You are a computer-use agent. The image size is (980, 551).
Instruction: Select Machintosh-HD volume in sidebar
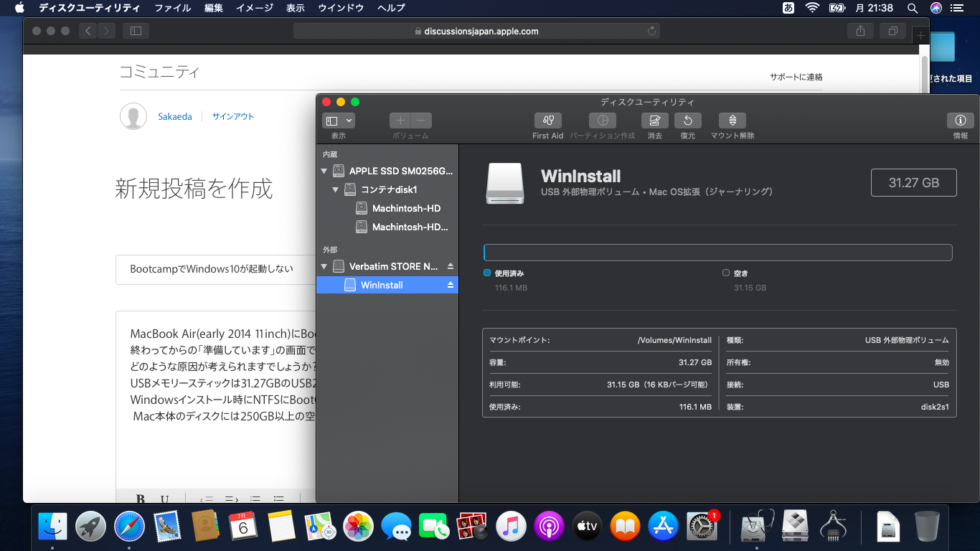[x=406, y=209]
